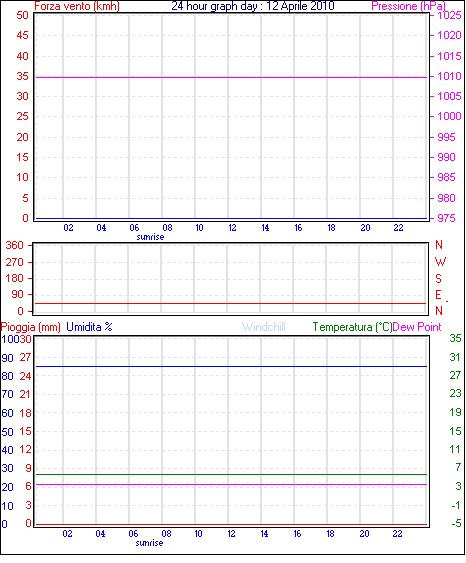
Task: Click the 'W' compass label on direction chart
Action: [440, 262]
